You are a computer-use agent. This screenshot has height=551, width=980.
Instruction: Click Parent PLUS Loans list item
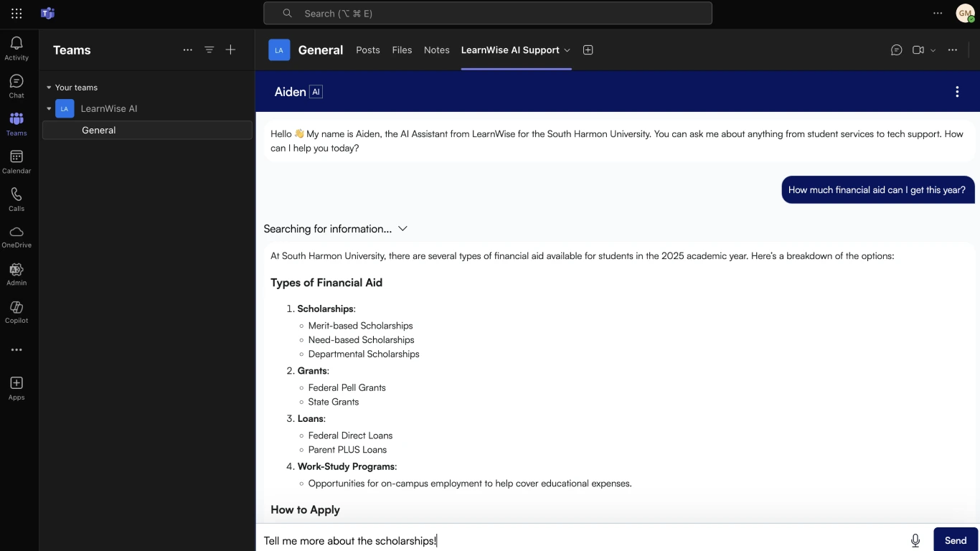point(348,450)
